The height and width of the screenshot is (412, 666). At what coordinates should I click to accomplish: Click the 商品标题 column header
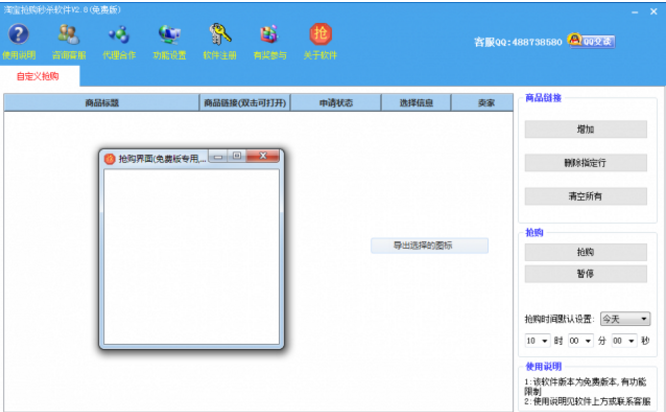(x=102, y=103)
